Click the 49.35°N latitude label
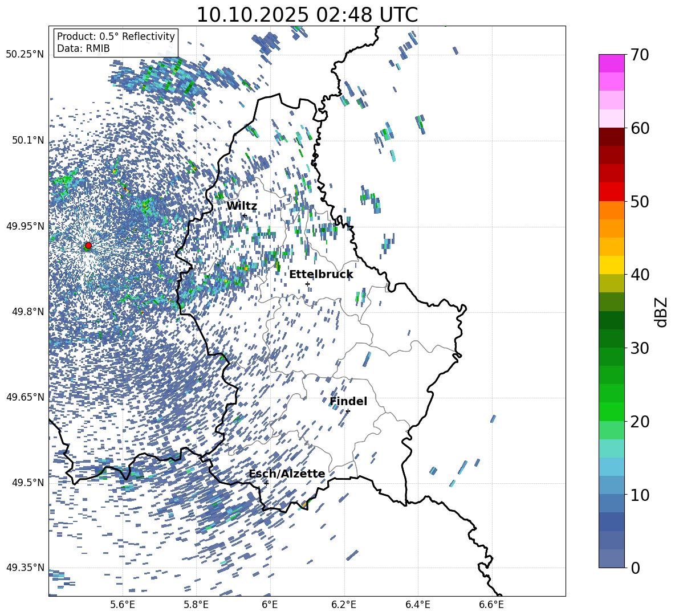Viewport: 675px width, 616px height. [x=25, y=568]
